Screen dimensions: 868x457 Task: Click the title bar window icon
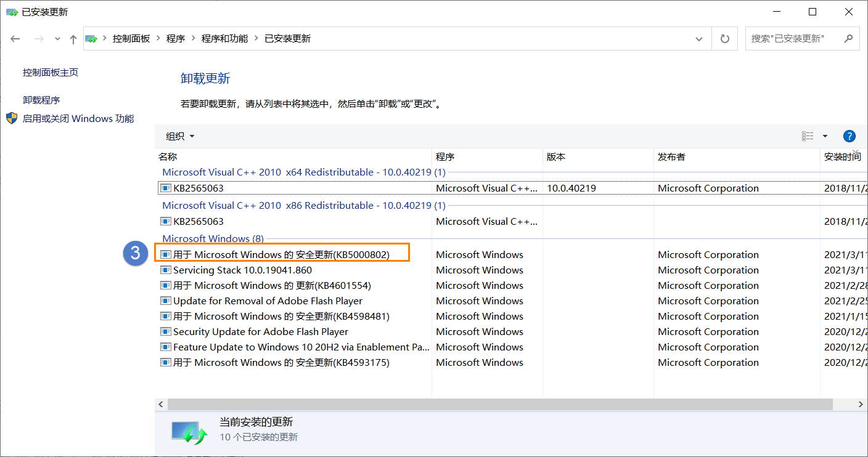pos(12,12)
